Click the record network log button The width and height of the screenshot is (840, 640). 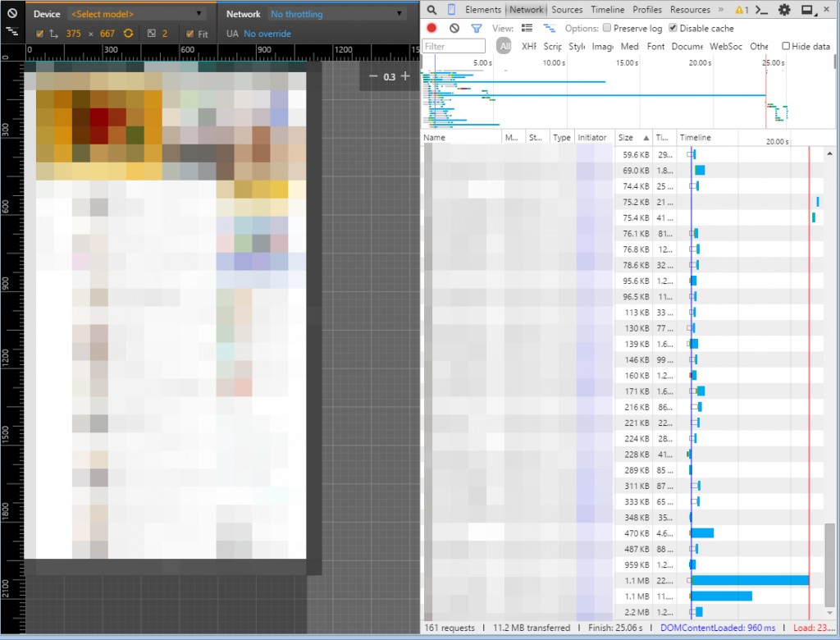tap(431, 28)
